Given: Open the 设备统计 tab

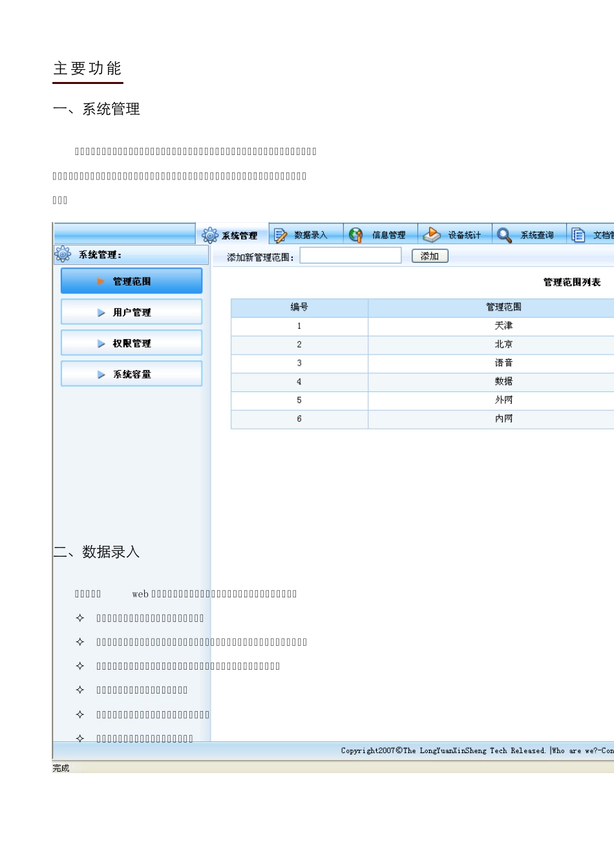Looking at the screenshot, I should coord(455,234).
